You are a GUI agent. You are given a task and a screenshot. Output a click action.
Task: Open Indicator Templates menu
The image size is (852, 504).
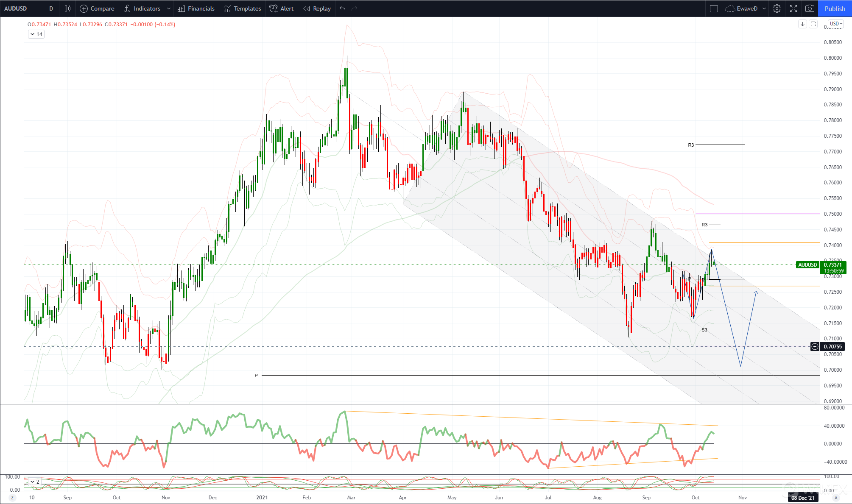tap(243, 8)
